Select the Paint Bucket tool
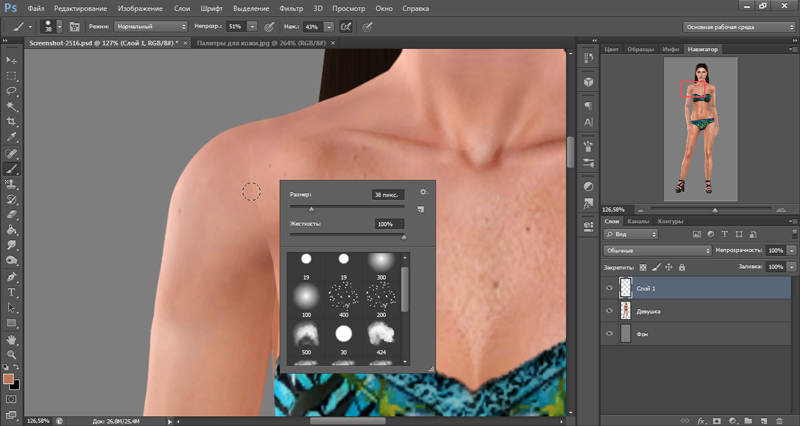This screenshot has height=426, width=800. coord(11,230)
